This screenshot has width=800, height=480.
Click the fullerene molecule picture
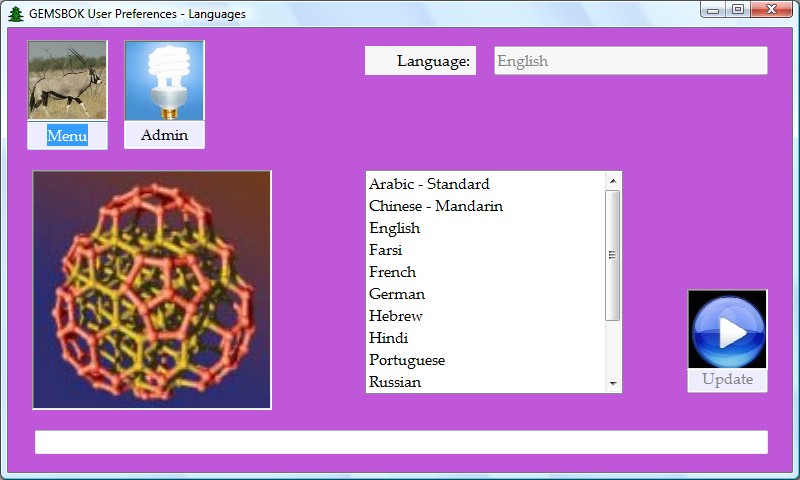pyautogui.click(x=152, y=290)
